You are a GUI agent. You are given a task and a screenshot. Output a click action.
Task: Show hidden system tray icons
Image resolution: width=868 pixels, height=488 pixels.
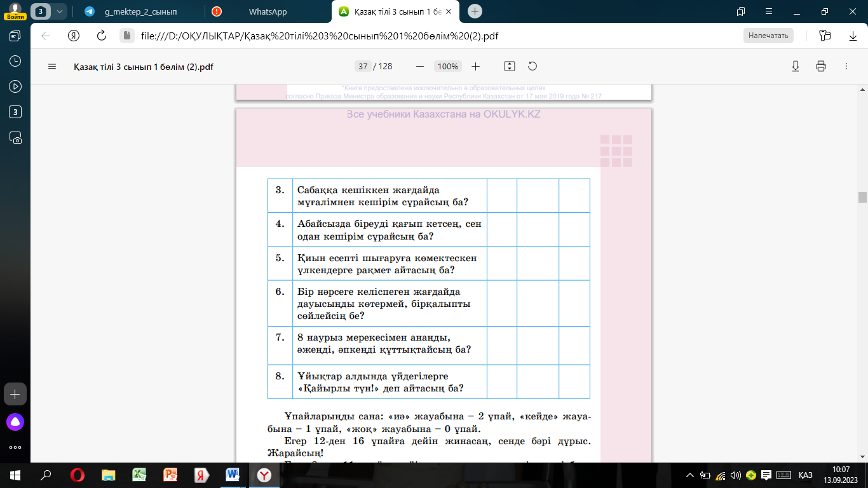coord(691,475)
